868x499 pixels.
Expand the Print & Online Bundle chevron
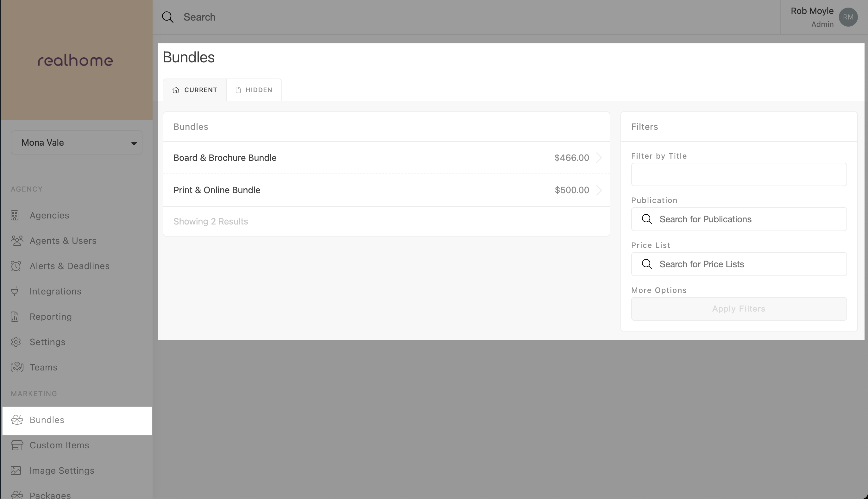[599, 190]
